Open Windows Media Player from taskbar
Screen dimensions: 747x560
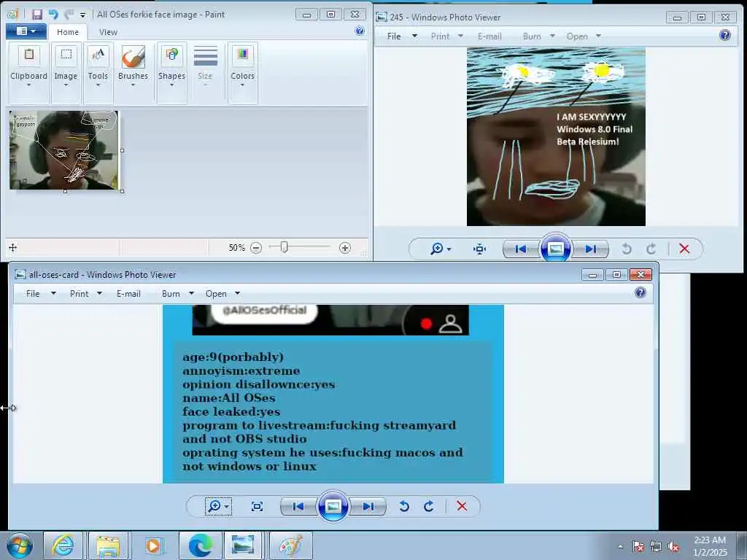[x=153, y=545]
